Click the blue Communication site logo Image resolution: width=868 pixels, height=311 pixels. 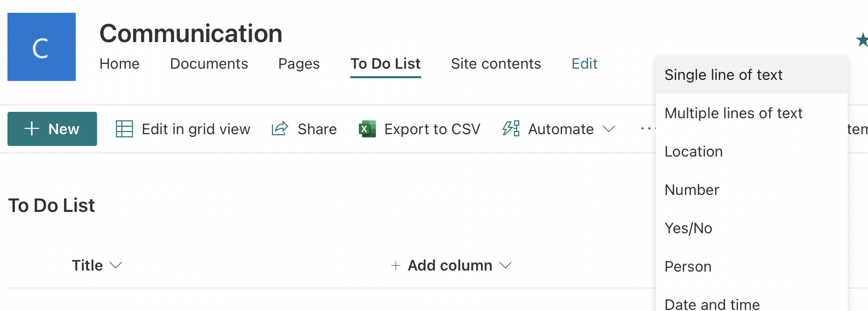pyautogui.click(x=42, y=47)
